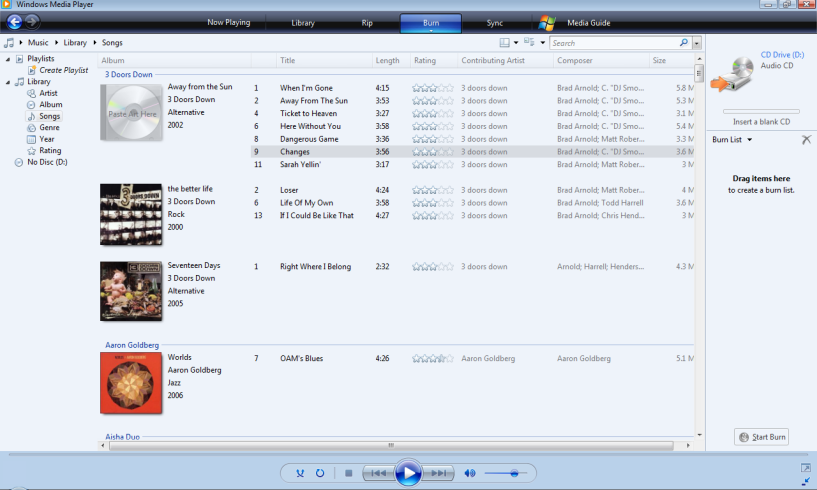This screenshot has height=490, width=817.
Task: Click the 3 Doors Down artist group header
Action: click(129, 75)
